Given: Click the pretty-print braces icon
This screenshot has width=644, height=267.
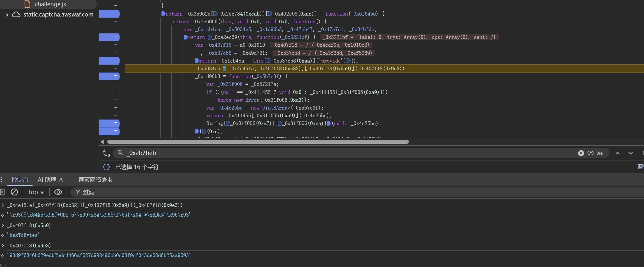Looking at the screenshot, I should (106, 167).
